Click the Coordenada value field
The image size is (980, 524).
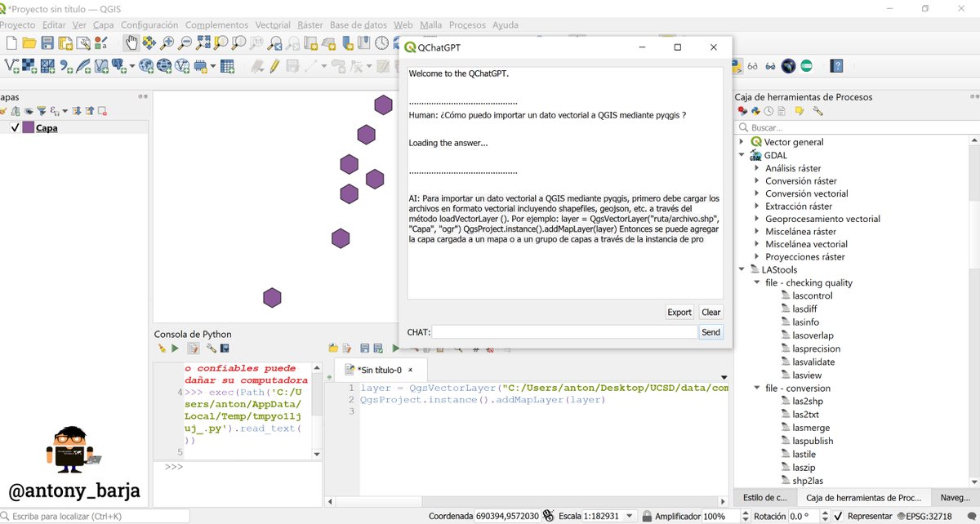pyautogui.click(x=507, y=516)
